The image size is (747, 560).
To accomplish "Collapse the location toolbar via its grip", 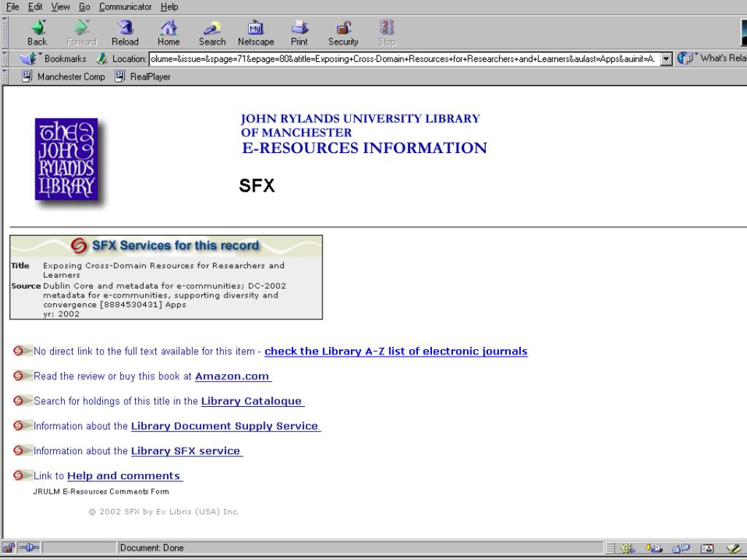I will [x=5, y=58].
